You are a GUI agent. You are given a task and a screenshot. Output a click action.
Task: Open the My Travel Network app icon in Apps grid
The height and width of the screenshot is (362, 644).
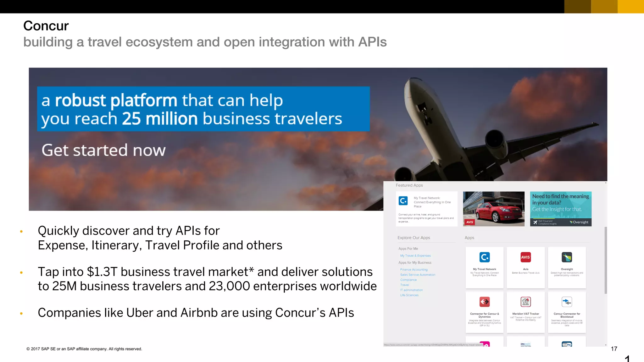(x=485, y=257)
